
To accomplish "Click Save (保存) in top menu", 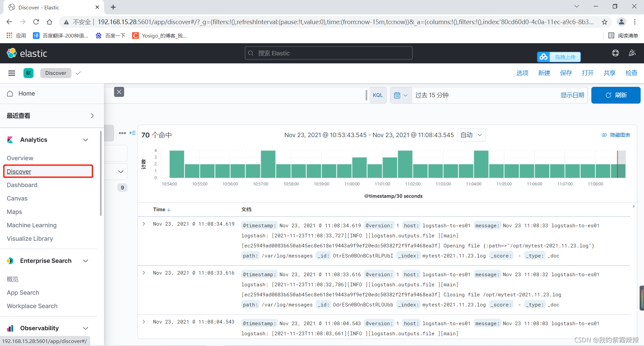I will click(x=566, y=73).
